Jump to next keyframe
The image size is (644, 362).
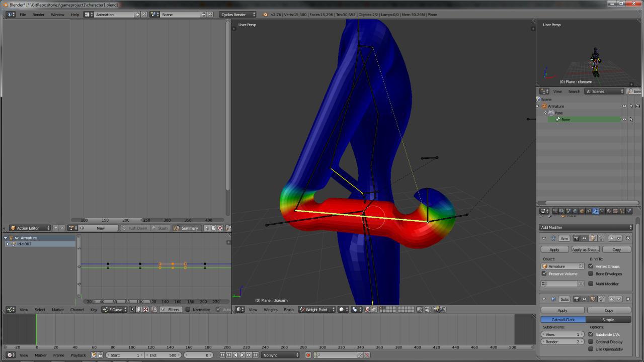click(x=249, y=355)
